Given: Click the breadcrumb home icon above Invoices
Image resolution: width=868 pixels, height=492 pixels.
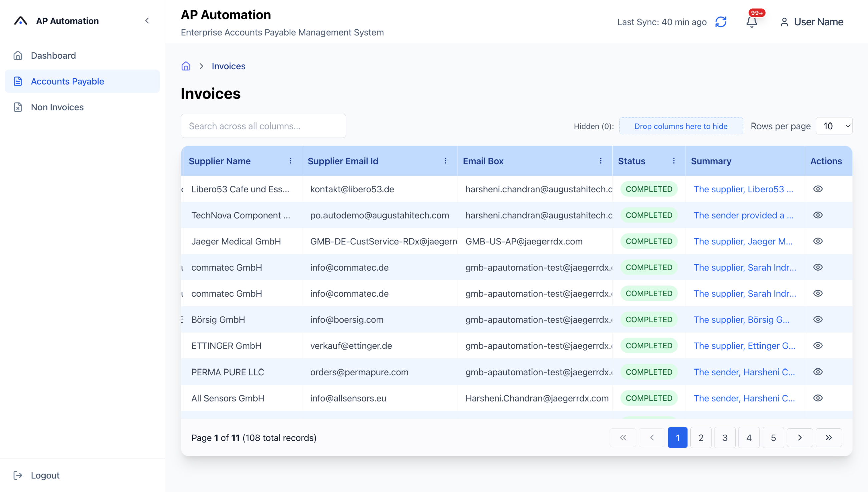Looking at the screenshot, I should 186,66.
